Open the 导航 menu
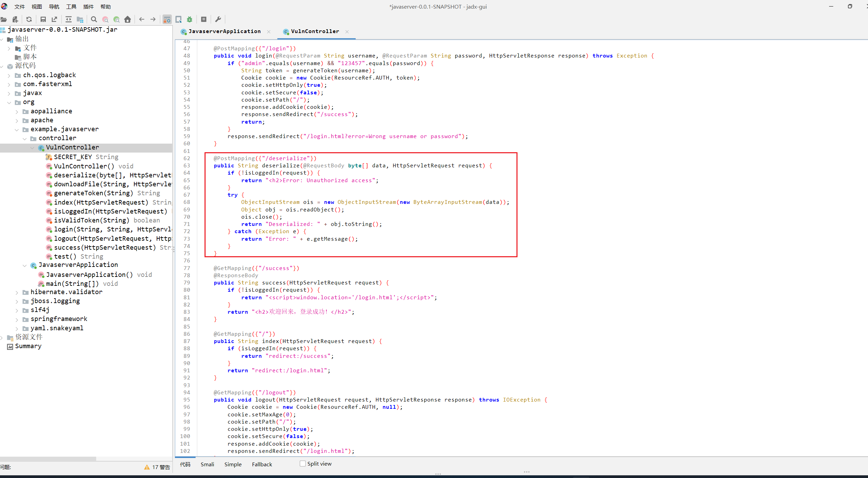The image size is (868, 478). point(54,7)
